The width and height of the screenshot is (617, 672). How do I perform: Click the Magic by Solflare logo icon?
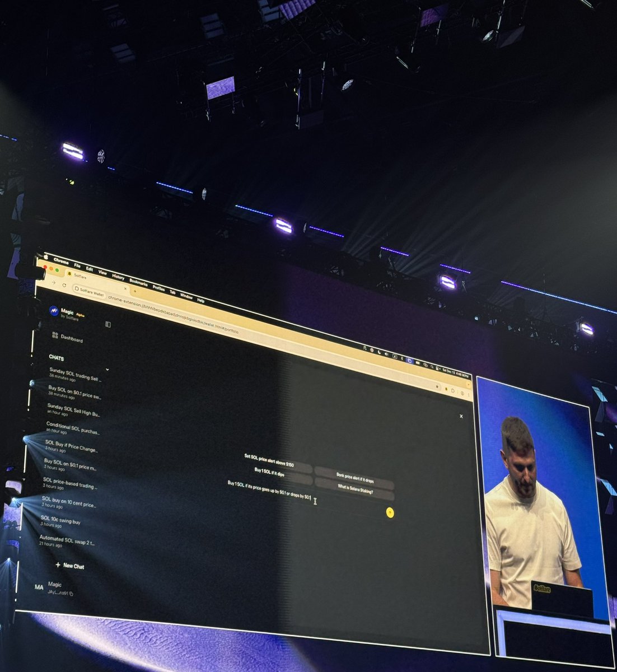54,311
